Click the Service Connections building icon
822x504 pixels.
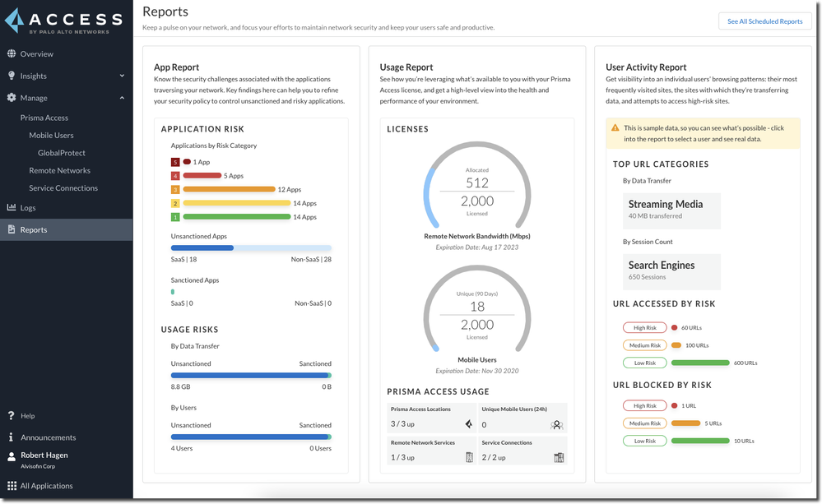click(559, 457)
